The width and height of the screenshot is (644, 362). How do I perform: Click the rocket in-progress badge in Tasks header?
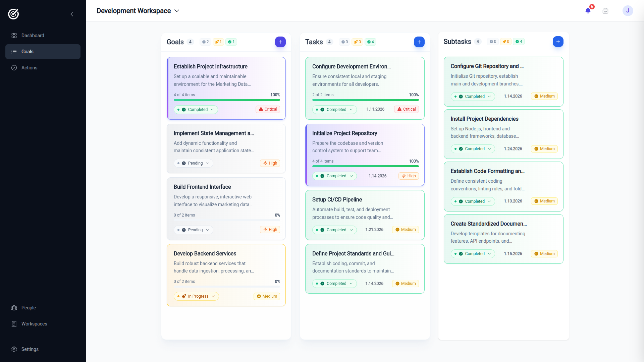[x=357, y=42]
